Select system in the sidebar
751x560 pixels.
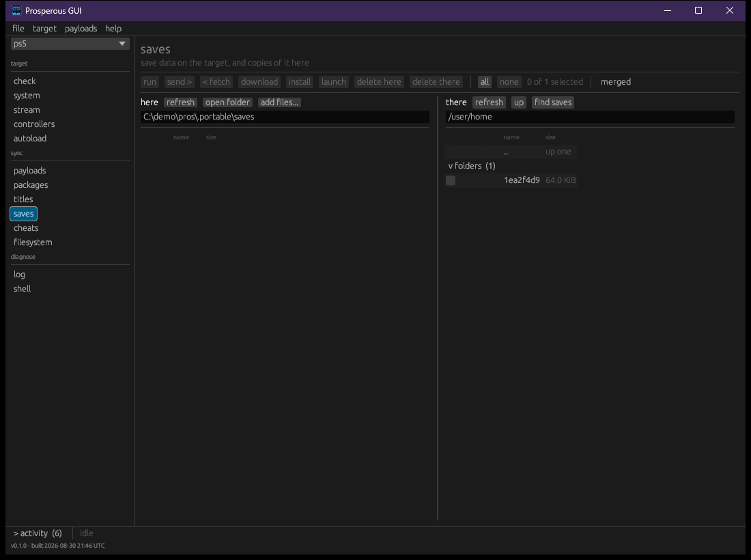coord(27,96)
